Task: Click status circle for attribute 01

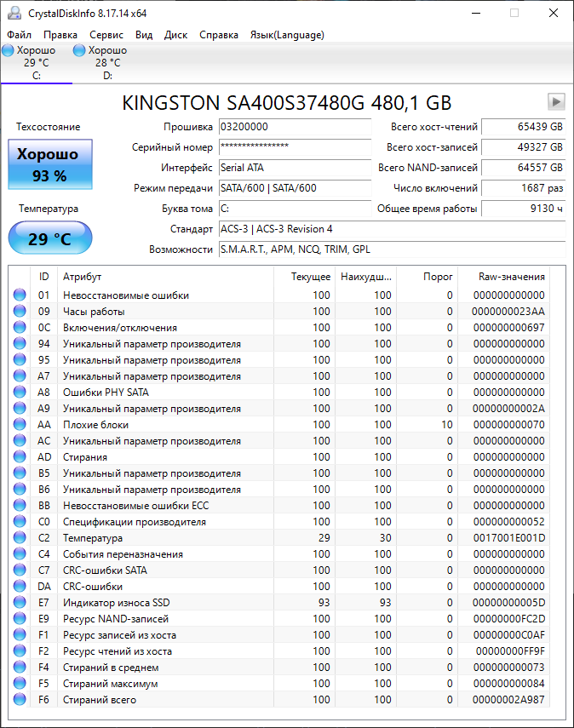Action: coord(20,295)
